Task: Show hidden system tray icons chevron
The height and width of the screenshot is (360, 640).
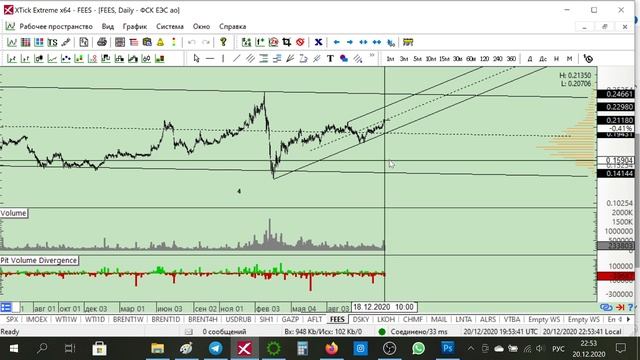Action: (x=471, y=349)
